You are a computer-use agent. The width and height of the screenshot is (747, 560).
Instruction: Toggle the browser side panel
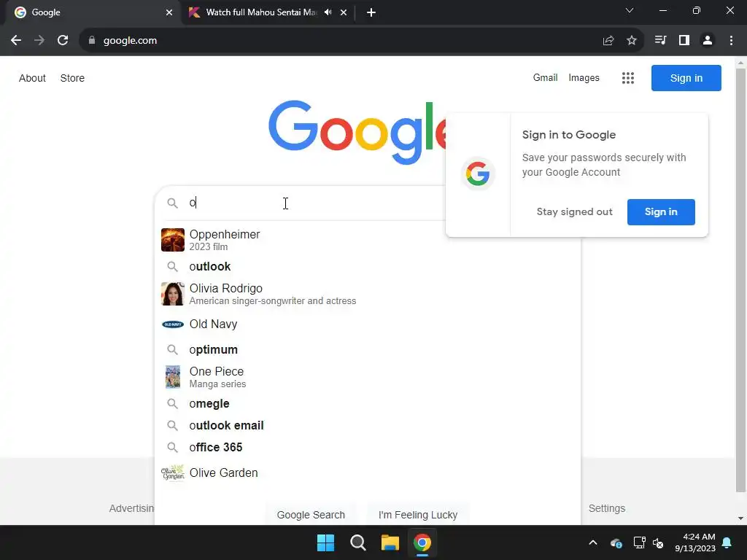684,41
